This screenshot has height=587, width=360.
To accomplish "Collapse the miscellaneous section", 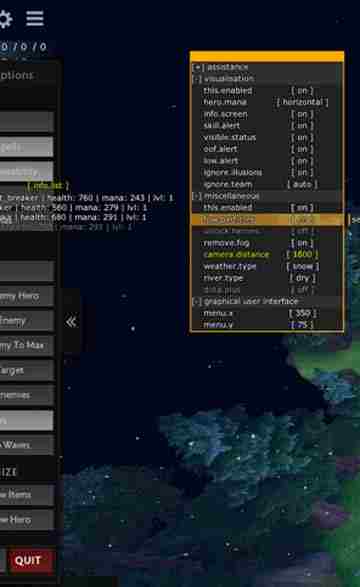I will pyautogui.click(x=197, y=196).
